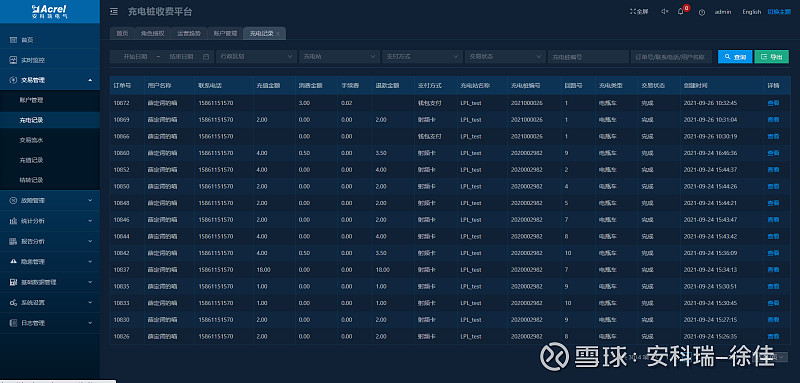This screenshot has width=800, height=383.
Task: Switch to the 账户管理 tab in tab bar
Action: [x=225, y=34]
